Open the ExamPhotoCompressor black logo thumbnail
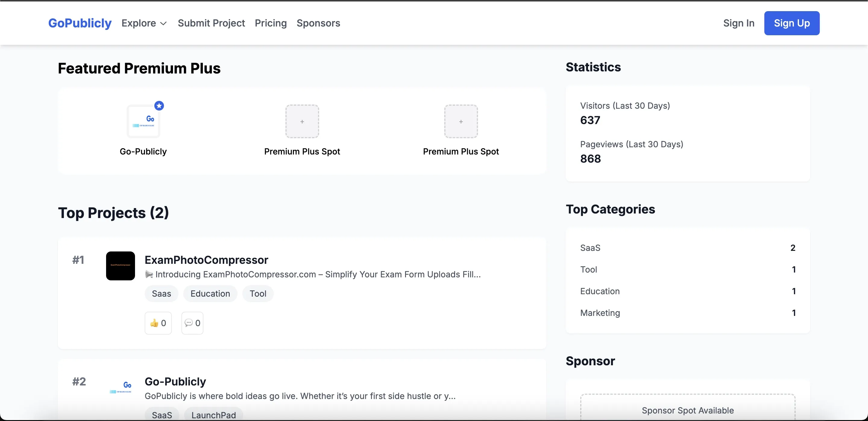 [120, 265]
